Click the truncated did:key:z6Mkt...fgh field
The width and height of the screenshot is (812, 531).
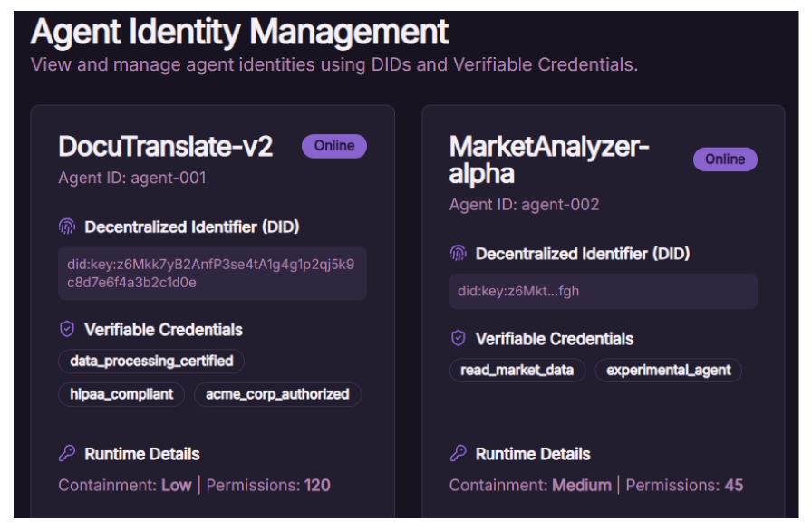point(603,292)
